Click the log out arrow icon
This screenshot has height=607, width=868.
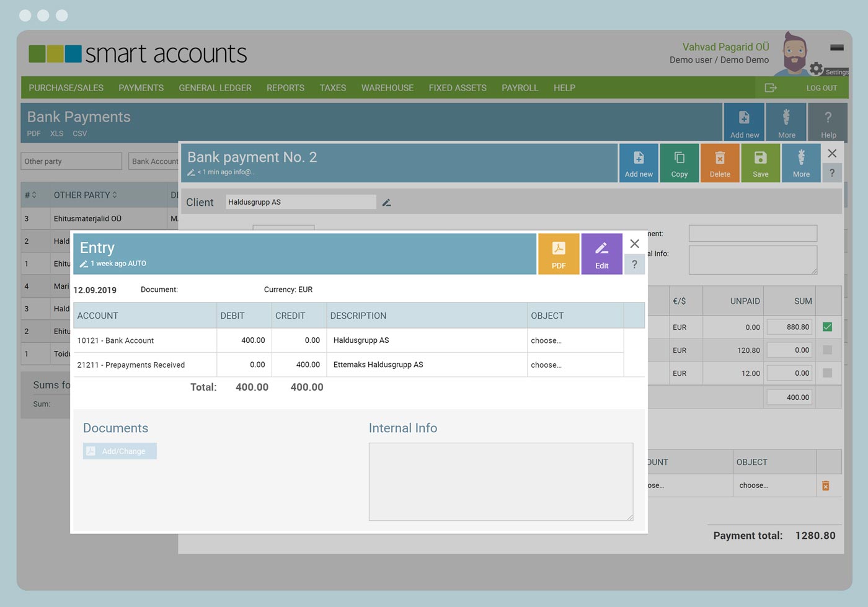pos(771,88)
